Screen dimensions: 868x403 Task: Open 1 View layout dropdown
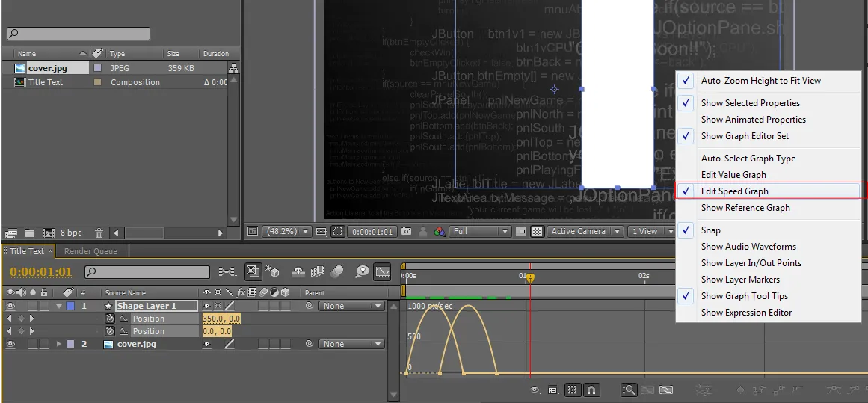point(651,231)
